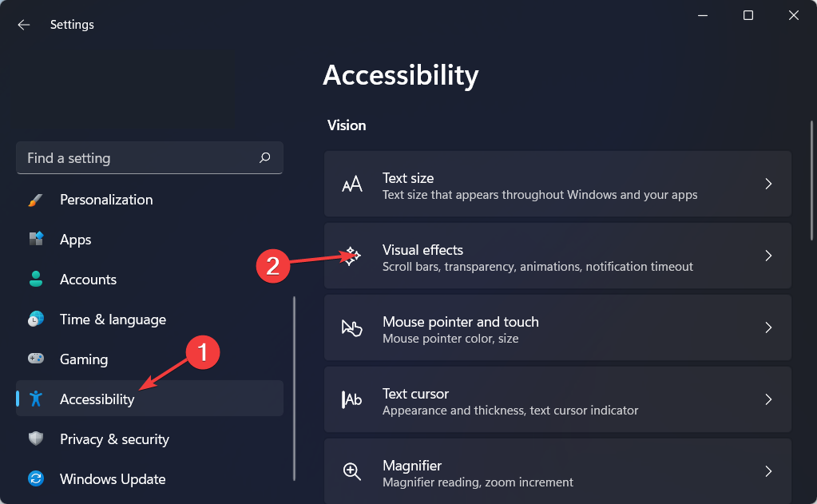Click the Personalization paintbrush icon
817x504 pixels.
35,200
